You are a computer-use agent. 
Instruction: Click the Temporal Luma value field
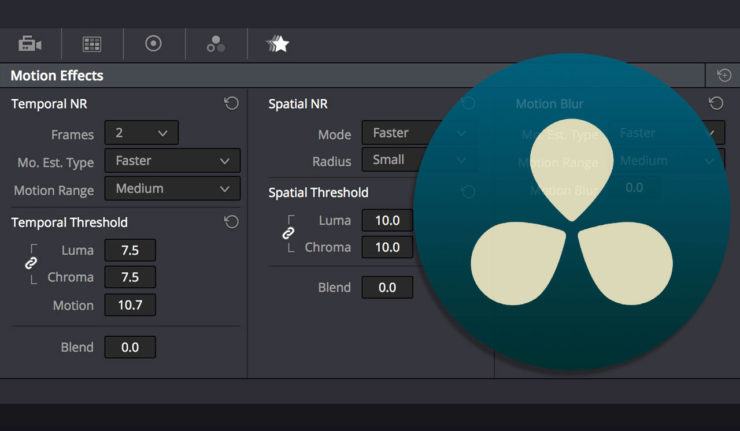coord(130,250)
